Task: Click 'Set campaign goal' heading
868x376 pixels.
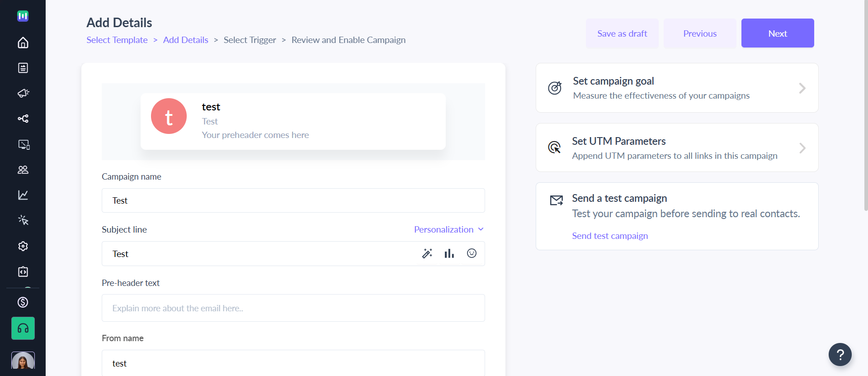Action: [x=613, y=81]
